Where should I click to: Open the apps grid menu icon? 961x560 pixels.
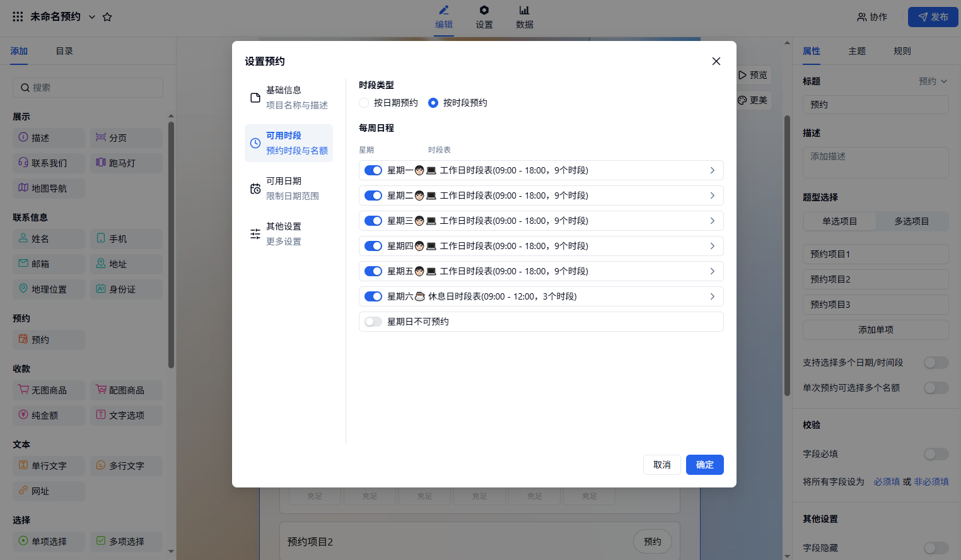(x=18, y=17)
